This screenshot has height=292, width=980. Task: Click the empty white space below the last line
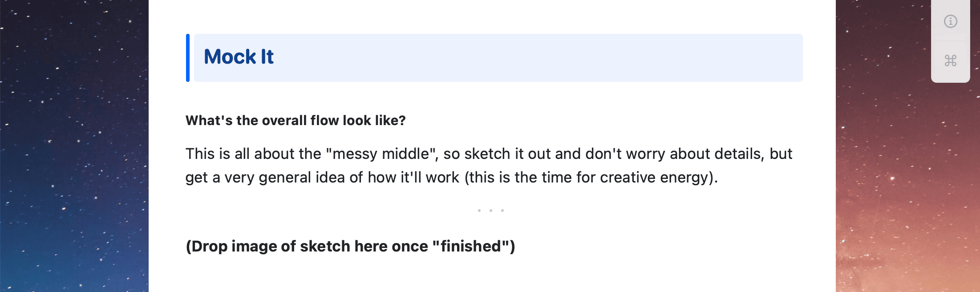(492, 276)
